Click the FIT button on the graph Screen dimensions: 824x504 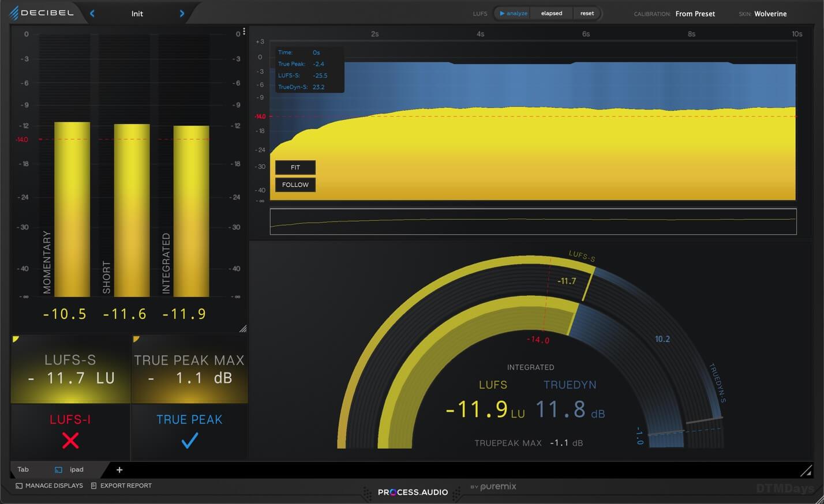point(295,167)
